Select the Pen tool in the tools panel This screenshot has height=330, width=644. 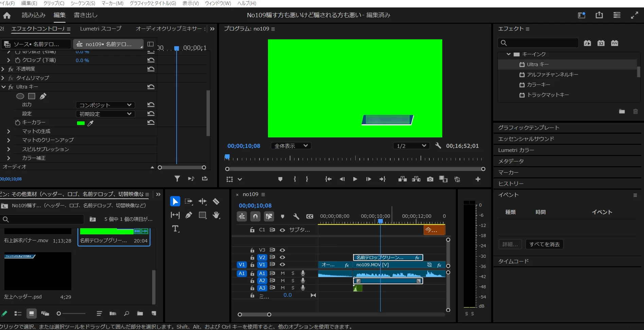click(x=189, y=215)
